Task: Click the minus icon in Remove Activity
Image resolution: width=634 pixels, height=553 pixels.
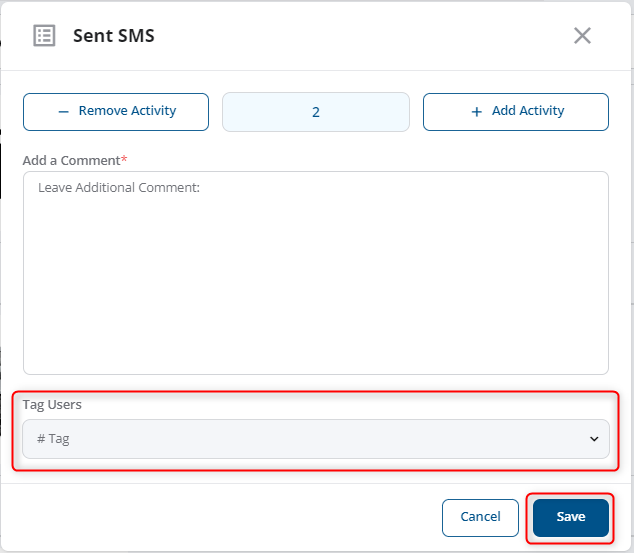Action: [63, 112]
